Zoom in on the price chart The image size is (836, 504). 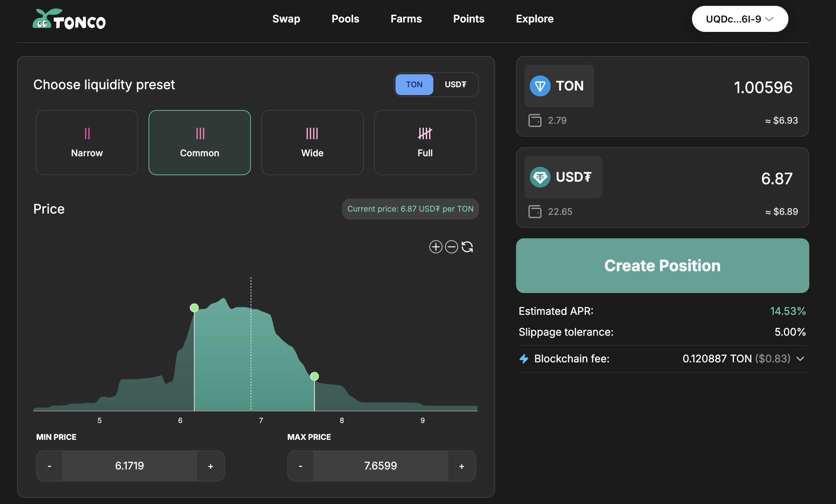(x=435, y=247)
